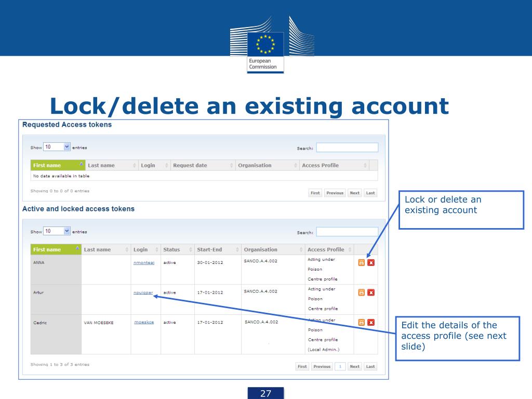Click First in Active tokens pagination
Screen dimensions: 532x399
(x=302, y=366)
